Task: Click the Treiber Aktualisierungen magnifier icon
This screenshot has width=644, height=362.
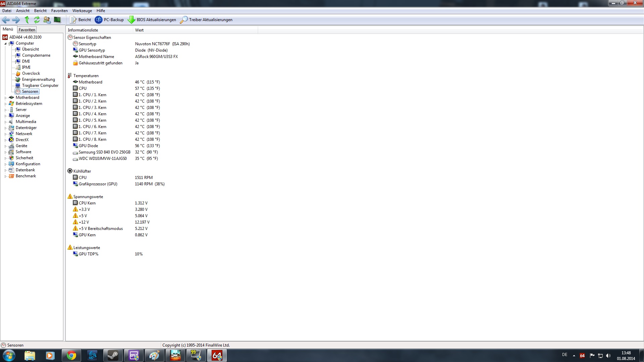Action: pyautogui.click(x=183, y=20)
